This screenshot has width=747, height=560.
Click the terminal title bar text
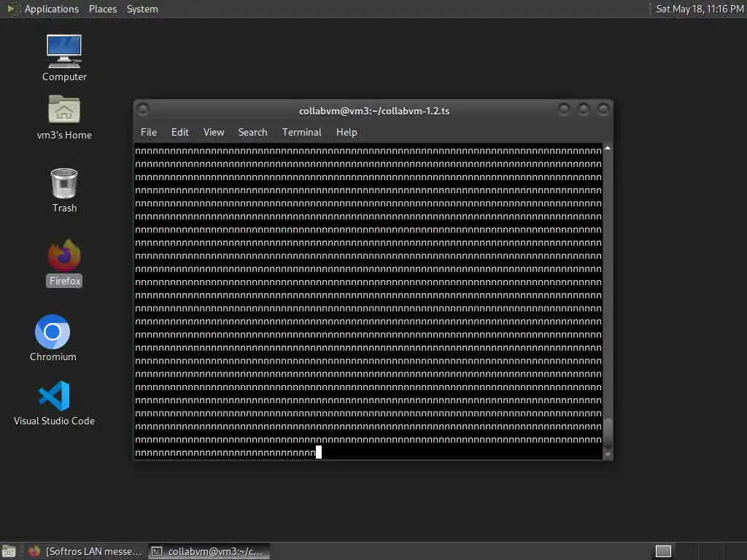pos(374,111)
